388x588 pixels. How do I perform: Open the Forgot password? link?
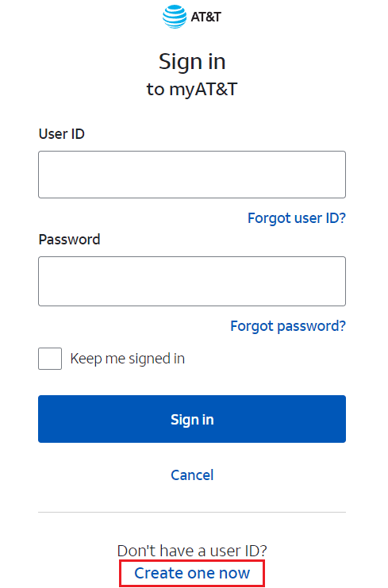288,326
